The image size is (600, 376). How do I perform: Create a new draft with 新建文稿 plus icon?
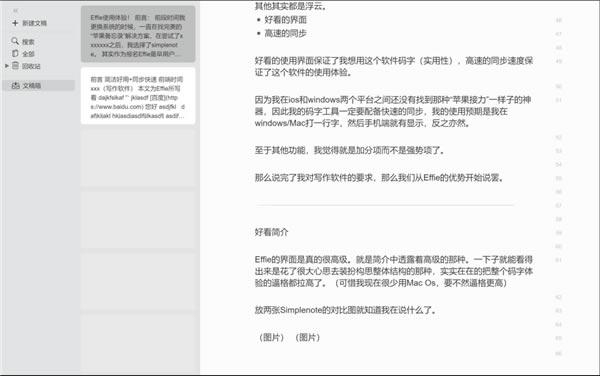[15, 23]
